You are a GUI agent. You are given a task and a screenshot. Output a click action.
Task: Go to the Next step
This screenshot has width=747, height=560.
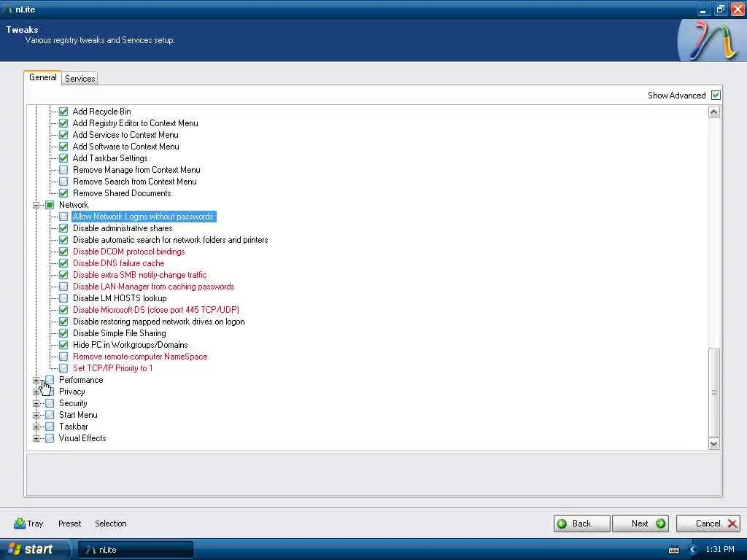point(640,524)
